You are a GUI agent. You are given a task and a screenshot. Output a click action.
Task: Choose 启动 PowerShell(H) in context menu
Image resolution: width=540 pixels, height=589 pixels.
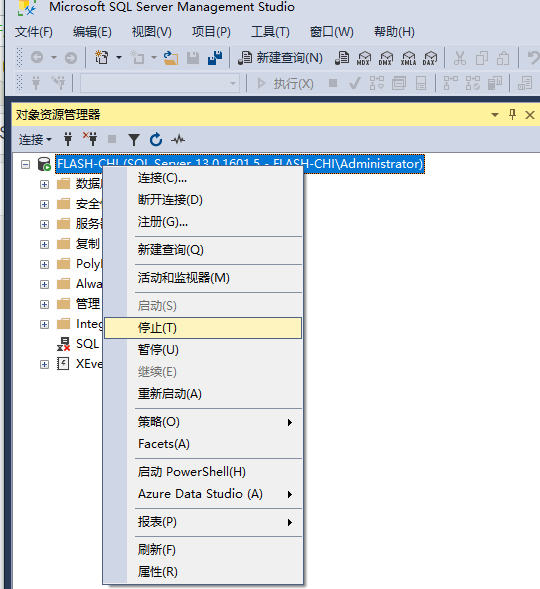tap(203, 472)
